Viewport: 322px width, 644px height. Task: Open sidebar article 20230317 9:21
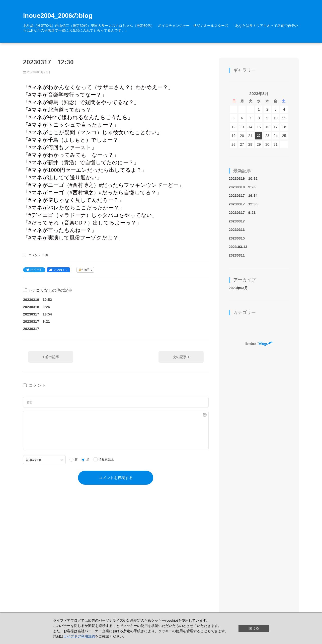(242, 213)
